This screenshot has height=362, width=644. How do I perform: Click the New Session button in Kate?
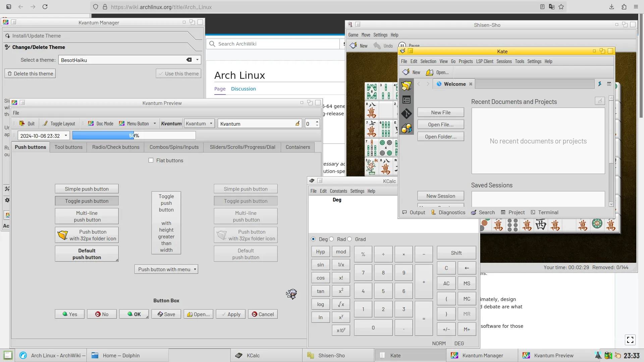coord(441,196)
